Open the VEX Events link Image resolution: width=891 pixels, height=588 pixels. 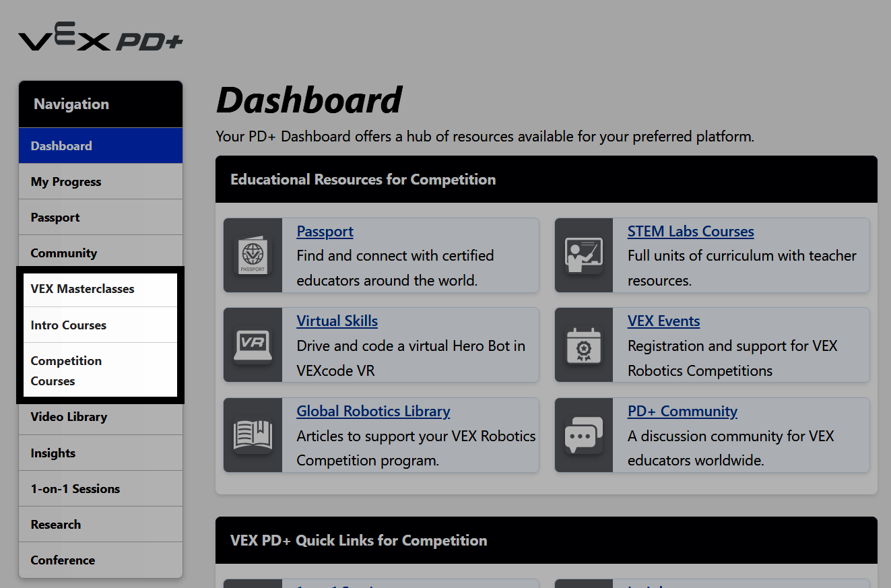click(x=663, y=321)
